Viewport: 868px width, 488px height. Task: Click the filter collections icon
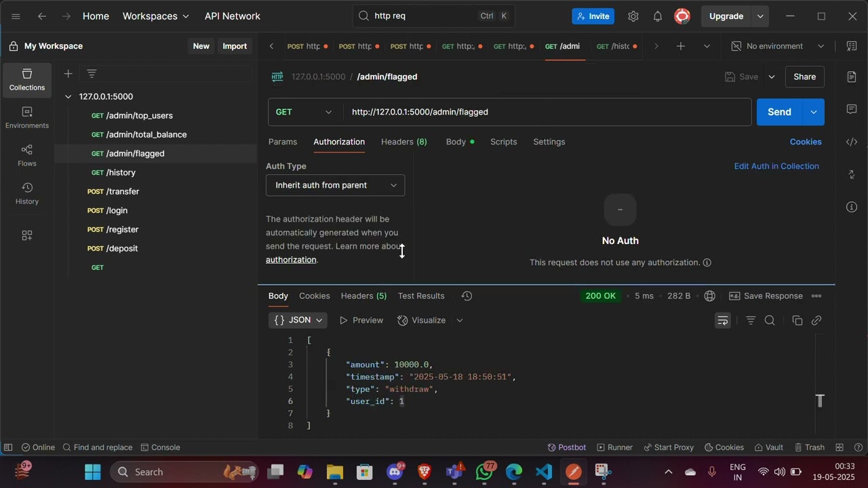(92, 73)
